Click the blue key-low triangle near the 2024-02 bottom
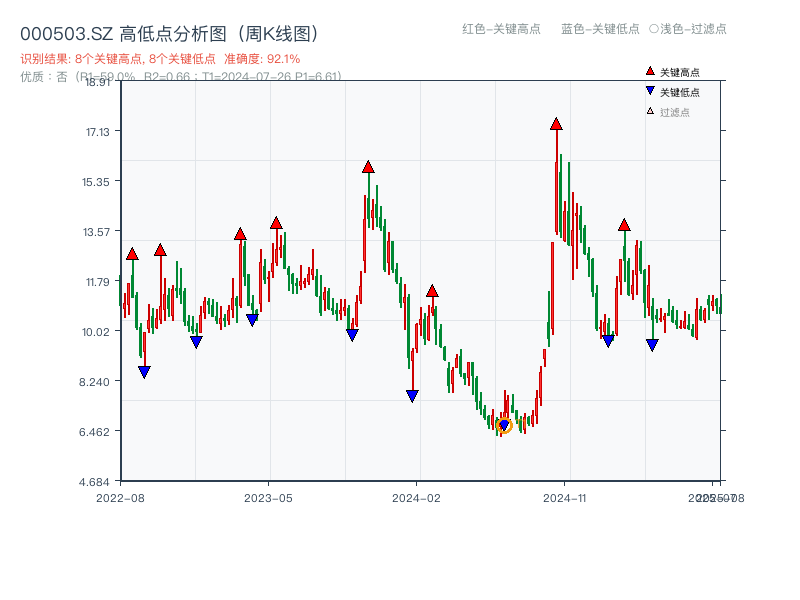 click(411, 396)
